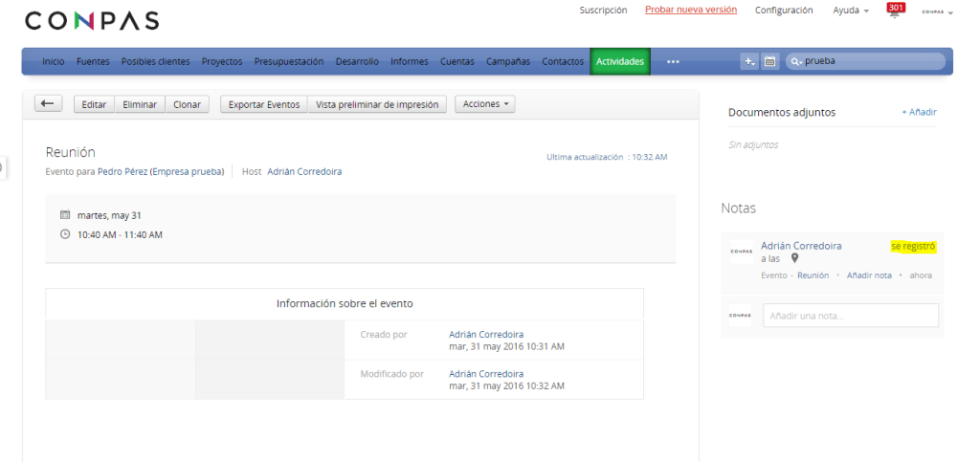Open the Configuración link

coord(784,10)
